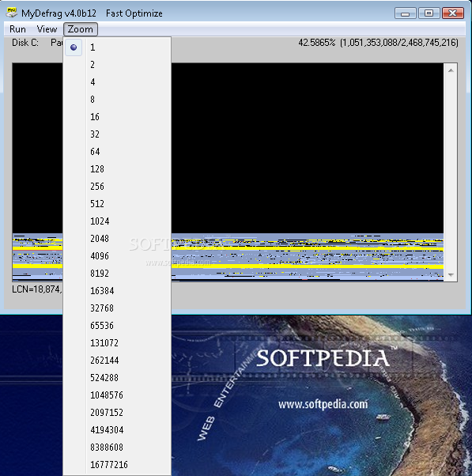The image size is (472, 476).
Task: Click the black disk map area
Action: (307, 148)
